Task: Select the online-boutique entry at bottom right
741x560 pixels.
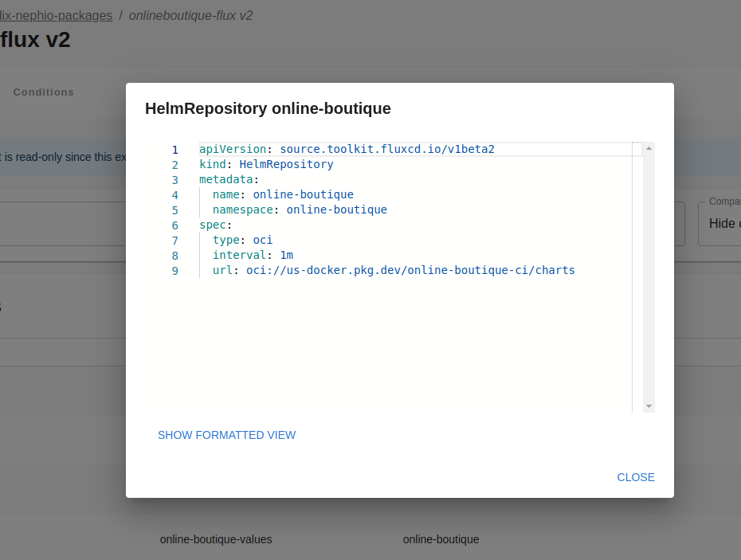Action: pyautogui.click(x=441, y=539)
